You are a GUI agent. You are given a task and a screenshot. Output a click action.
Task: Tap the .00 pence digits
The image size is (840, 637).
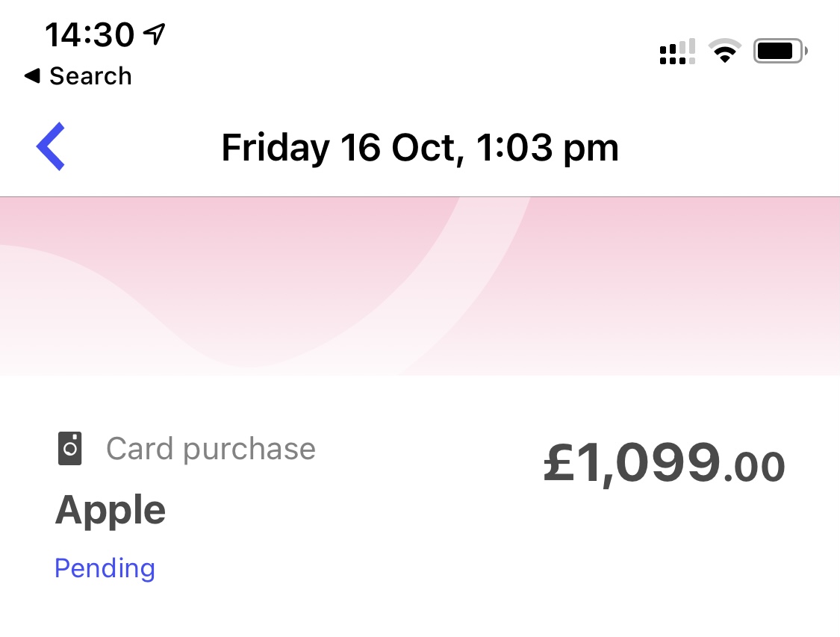tap(755, 467)
